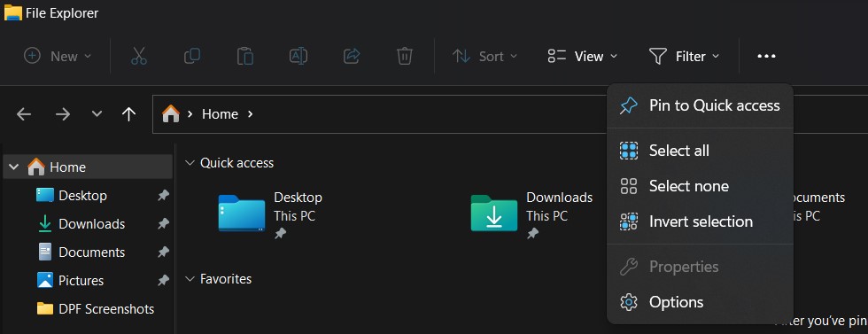Click the File Explorer title bar icon

[x=12, y=12]
